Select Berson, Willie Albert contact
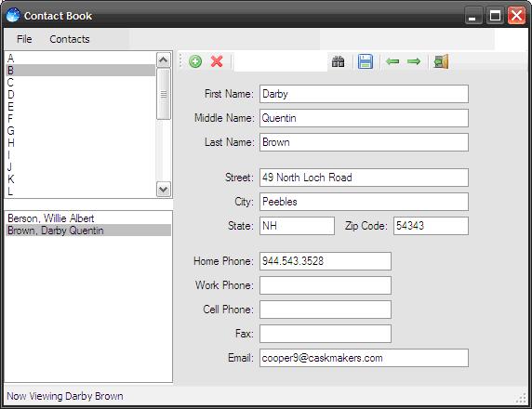 point(88,218)
